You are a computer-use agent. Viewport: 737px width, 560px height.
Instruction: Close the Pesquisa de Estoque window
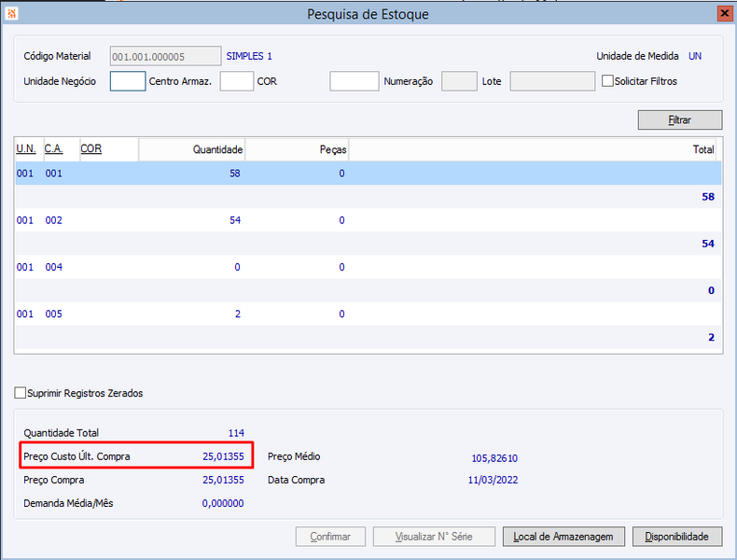tap(724, 14)
